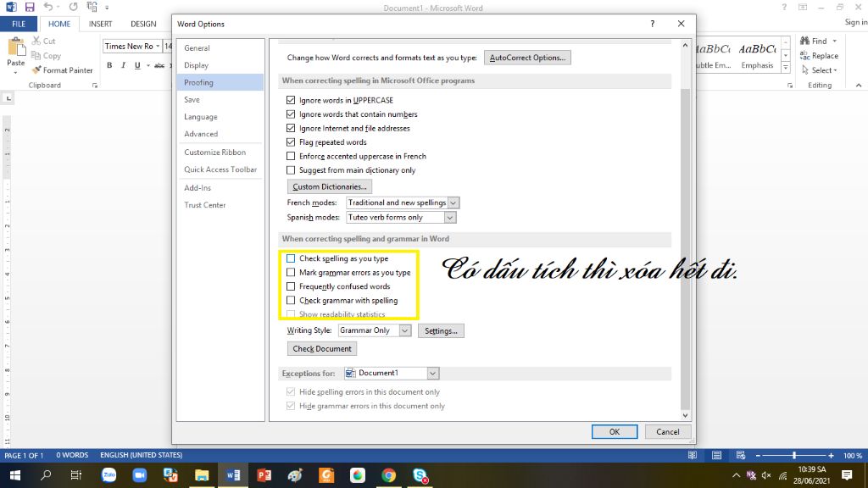Click the Undo arrow icon
The width and height of the screenshot is (868, 488).
48,7
